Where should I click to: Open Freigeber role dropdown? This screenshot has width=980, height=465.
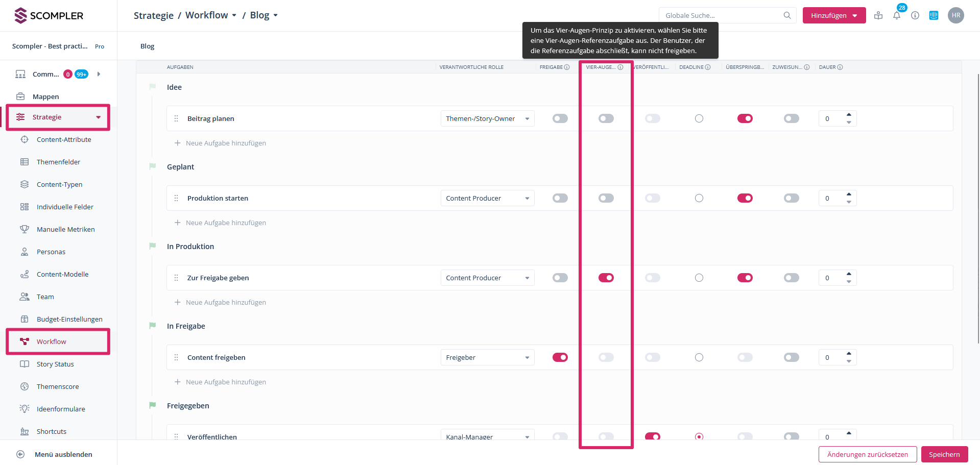pos(487,357)
